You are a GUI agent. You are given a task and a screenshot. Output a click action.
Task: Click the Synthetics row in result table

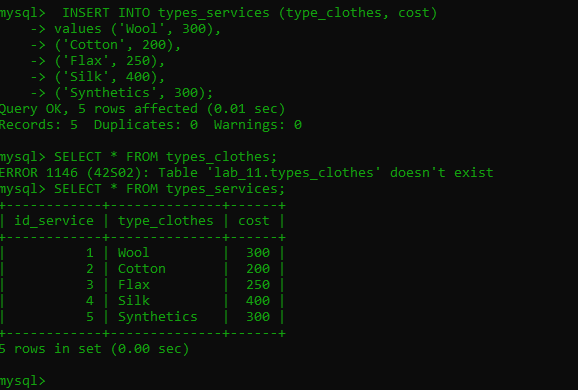(x=143, y=317)
